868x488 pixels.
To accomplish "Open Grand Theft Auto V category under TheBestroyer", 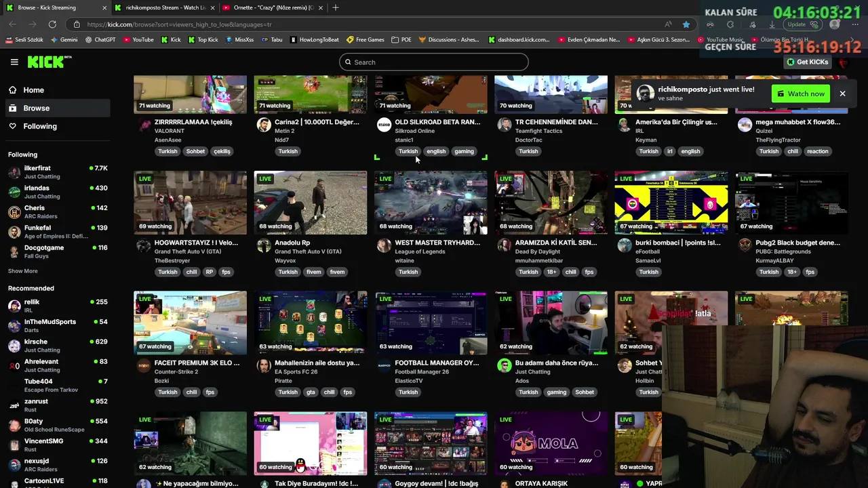I will click(x=187, y=251).
